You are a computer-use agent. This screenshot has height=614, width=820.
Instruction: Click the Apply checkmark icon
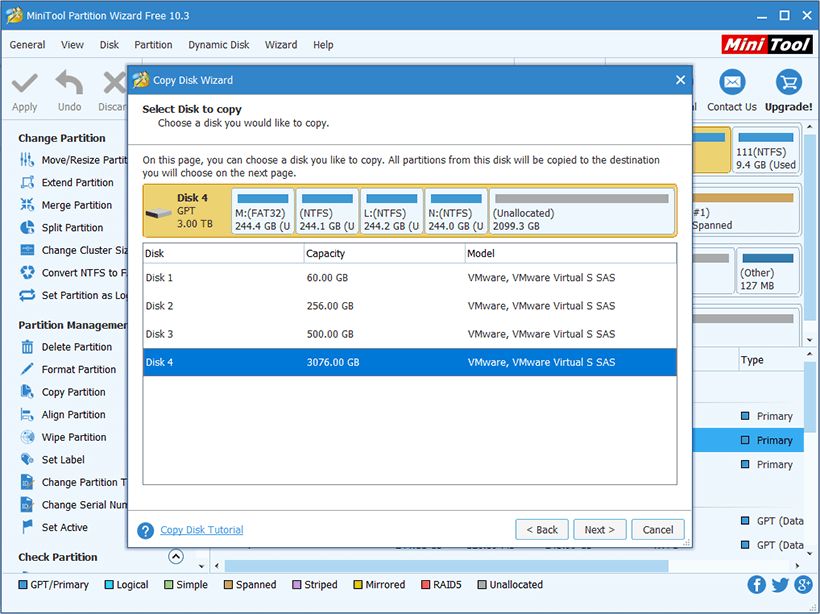pyautogui.click(x=25, y=83)
